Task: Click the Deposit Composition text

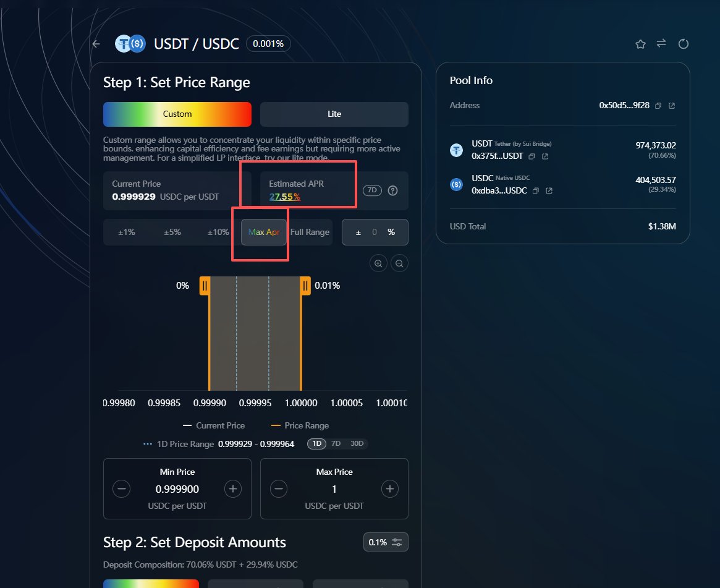Action: tap(200, 565)
